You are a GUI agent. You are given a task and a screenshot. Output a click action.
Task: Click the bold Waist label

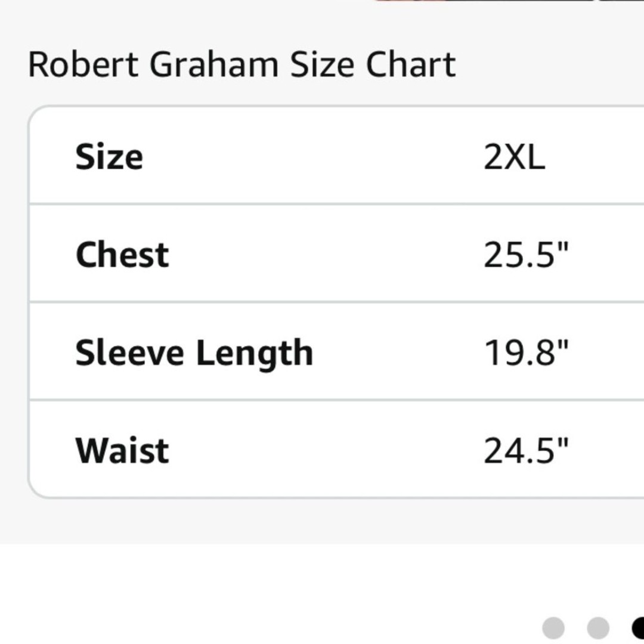pos(122,451)
